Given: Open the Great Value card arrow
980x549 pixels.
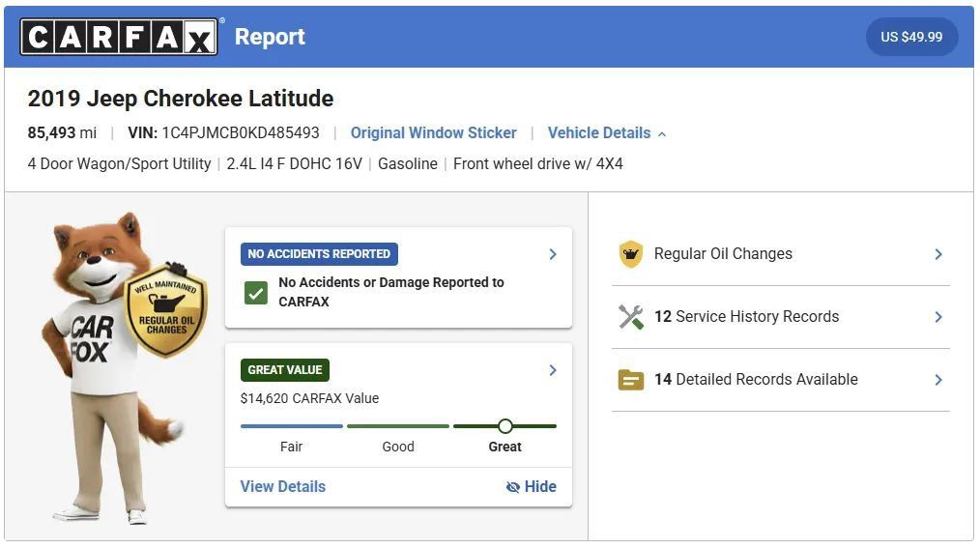Looking at the screenshot, I should 553,370.
